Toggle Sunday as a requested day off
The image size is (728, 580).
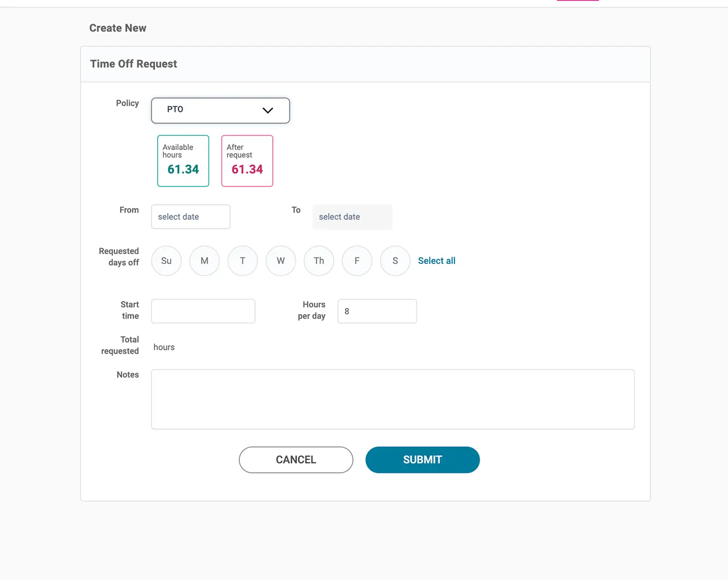pos(166,261)
